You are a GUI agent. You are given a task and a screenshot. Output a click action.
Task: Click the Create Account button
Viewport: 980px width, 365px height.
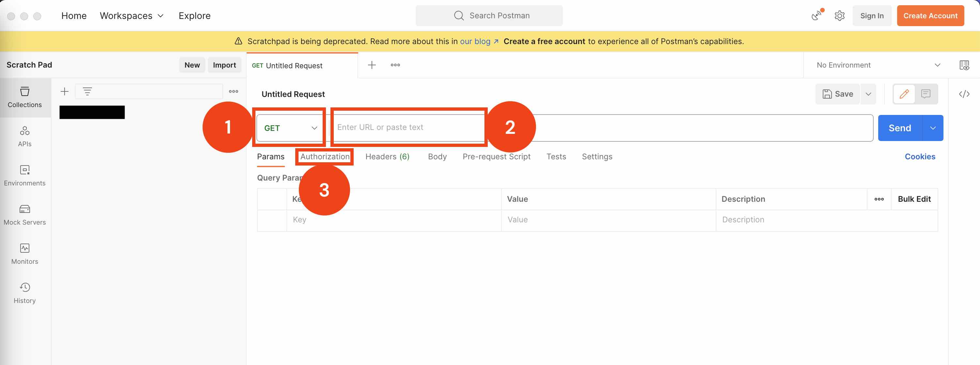(x=930, y=16)
